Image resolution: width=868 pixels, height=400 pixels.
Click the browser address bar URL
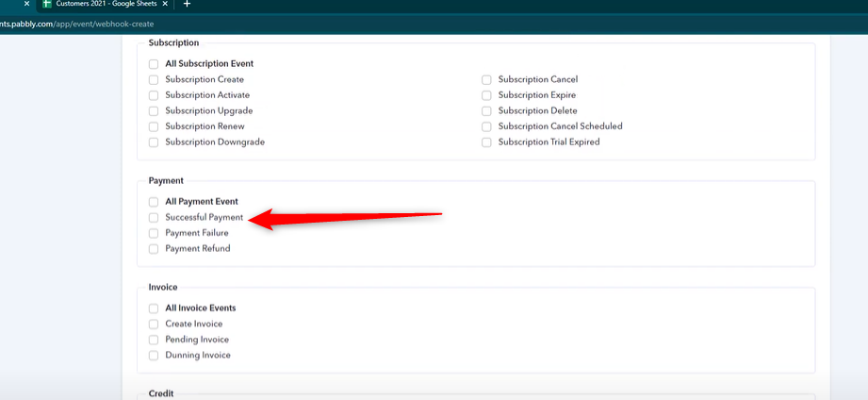click(77, 25)
